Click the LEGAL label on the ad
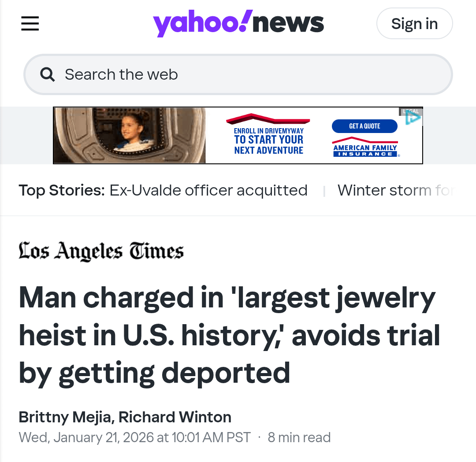Screen dimensions: 476x462 (x=410, y=111)
